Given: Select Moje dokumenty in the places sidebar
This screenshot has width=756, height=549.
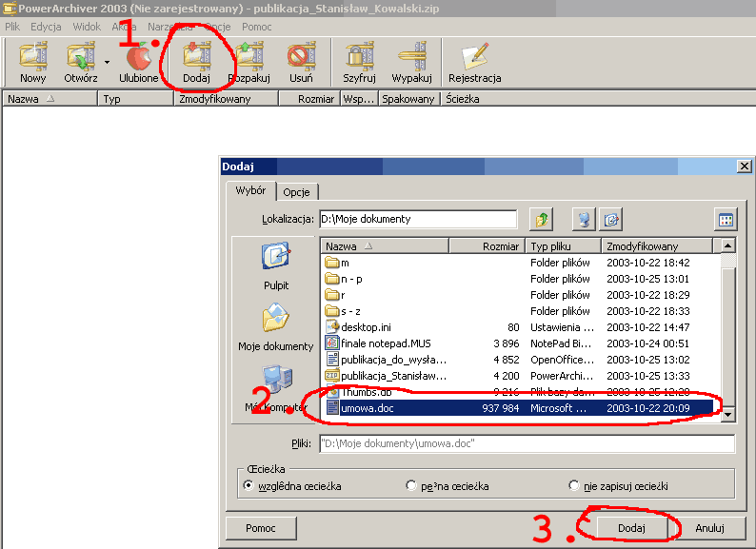Looking at the screenshot, I should click(x=276, y=326).
